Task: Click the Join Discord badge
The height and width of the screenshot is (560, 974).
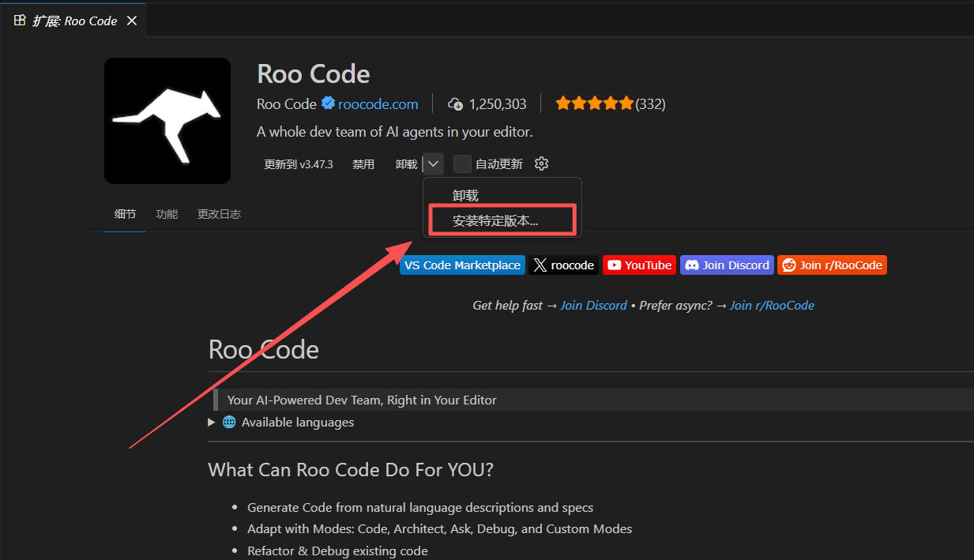Action: tap(727, 265)
